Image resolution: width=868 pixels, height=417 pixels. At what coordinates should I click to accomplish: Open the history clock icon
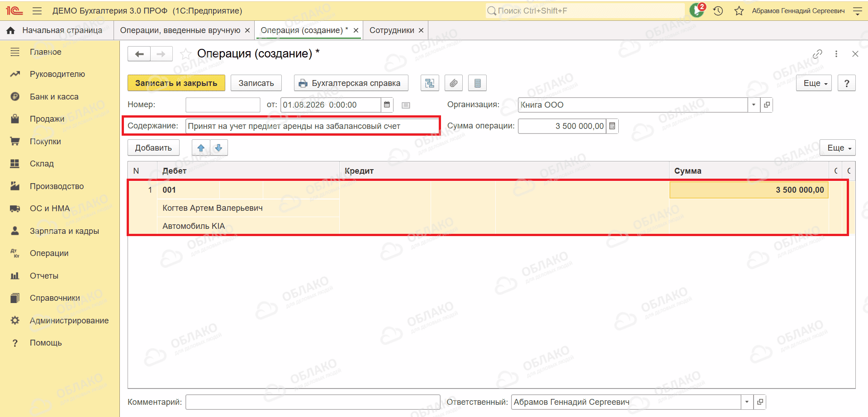click(718, 11)
